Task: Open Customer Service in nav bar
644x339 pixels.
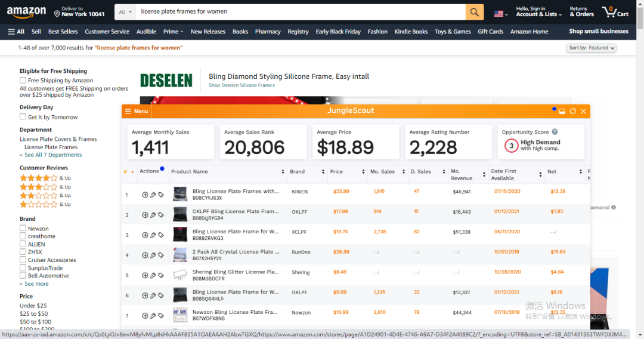Action: pos(107,32)
